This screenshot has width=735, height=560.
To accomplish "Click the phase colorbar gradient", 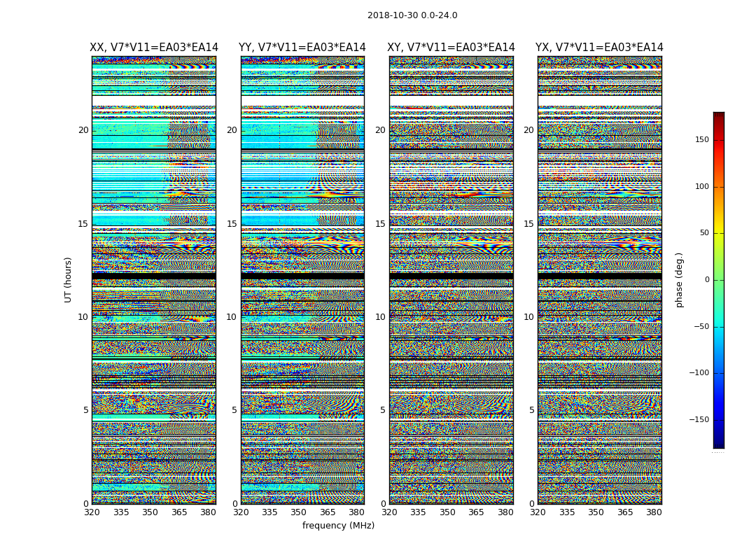I will pyautogui.click(x=718, y=280).
